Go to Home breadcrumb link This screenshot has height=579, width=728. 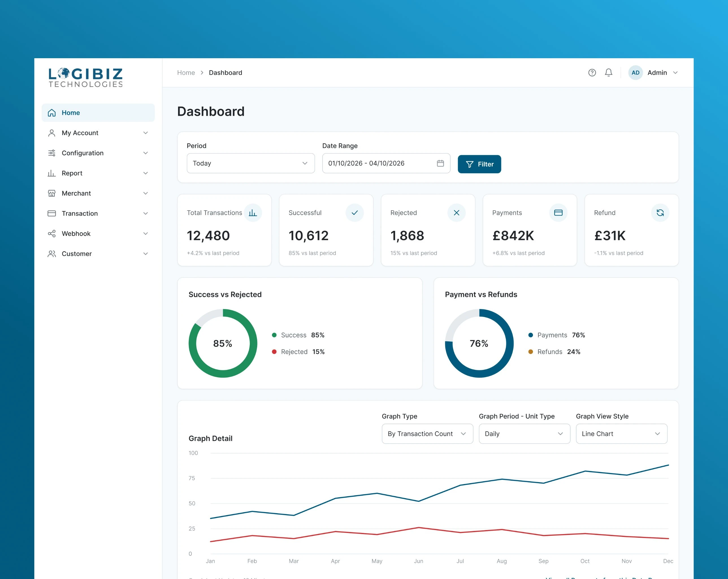[x=186, y=73]
